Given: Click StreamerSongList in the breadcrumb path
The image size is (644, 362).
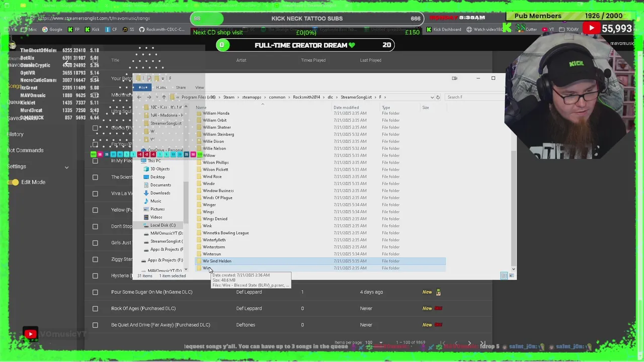Looking at the screenshot, I should click(356, 97).
